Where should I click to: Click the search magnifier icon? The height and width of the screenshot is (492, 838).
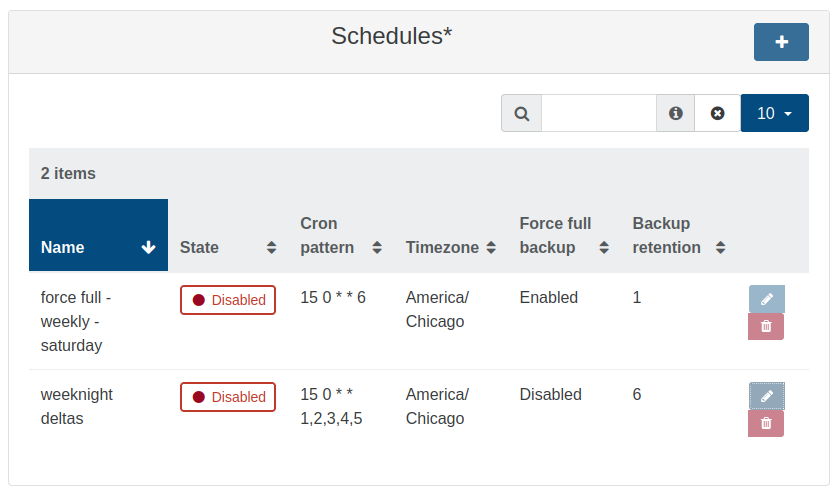pos(521,113)
